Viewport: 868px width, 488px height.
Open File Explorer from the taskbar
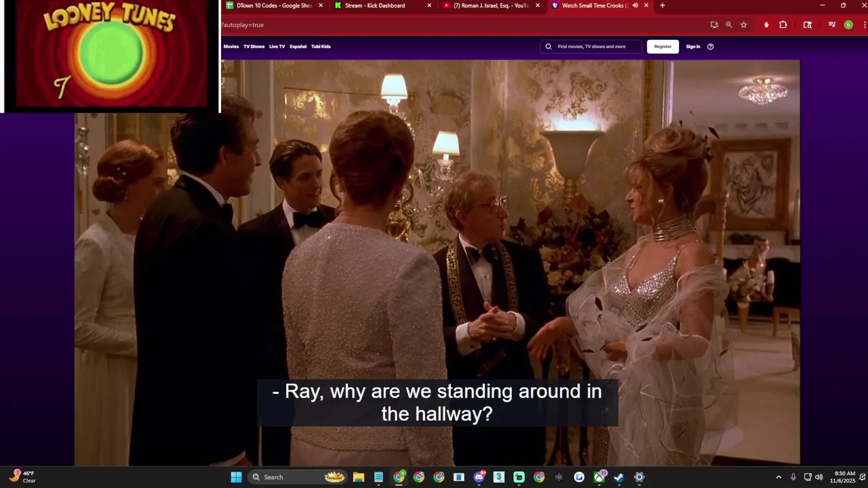pos(358,477)
